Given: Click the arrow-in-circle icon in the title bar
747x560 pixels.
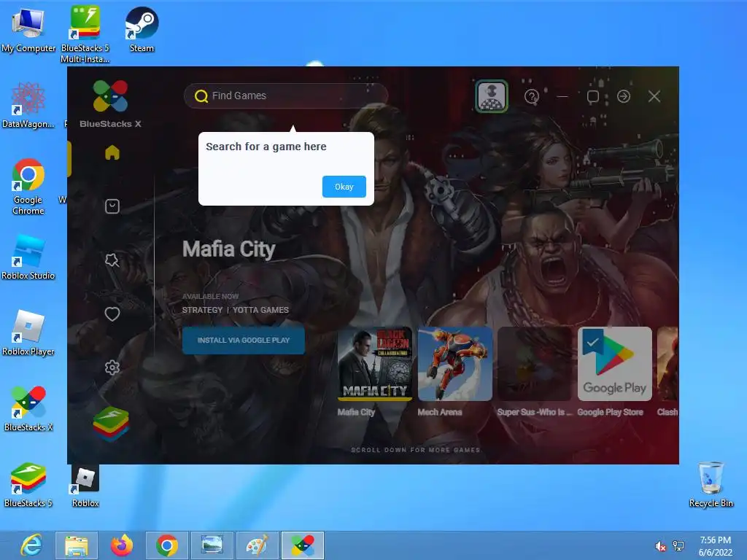Looking at the screenshot, I should [x=624, y=97].
